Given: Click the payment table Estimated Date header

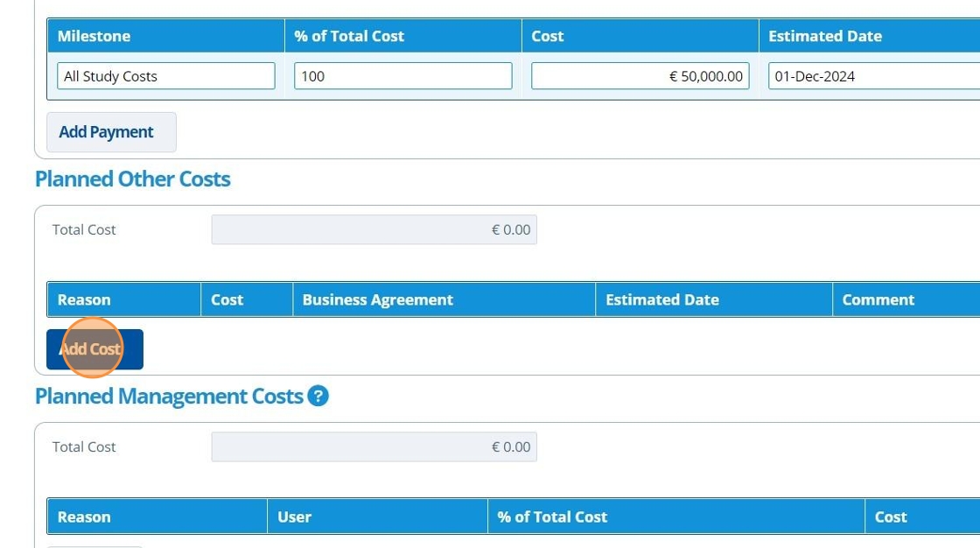Looking at the screenshot, I should (x=825, y=36).
